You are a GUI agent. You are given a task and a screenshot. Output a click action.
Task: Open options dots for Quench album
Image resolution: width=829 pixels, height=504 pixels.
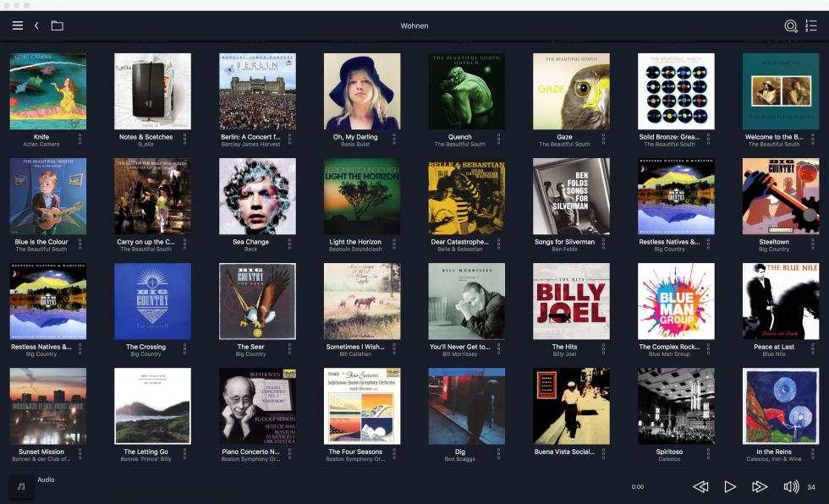(x=498, y=139)
